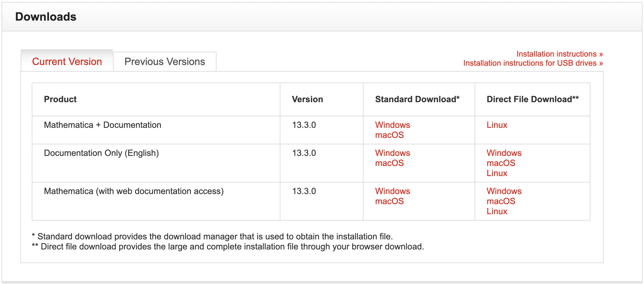Select the Current Version tab
Image resolution: width=644 pixels, height=284 pixels.
point(67,61)
